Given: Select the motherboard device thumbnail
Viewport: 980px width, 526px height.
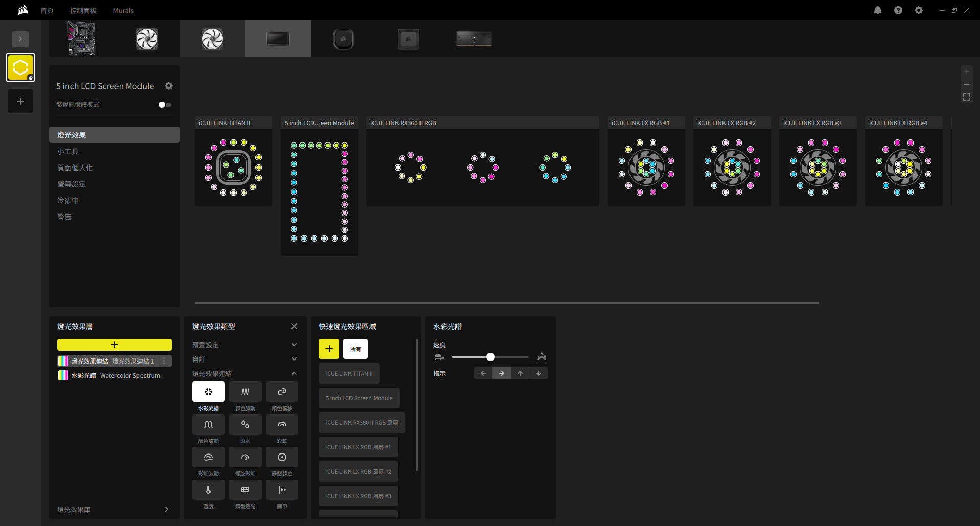Looking at the screenshot, I should (82, 39).
